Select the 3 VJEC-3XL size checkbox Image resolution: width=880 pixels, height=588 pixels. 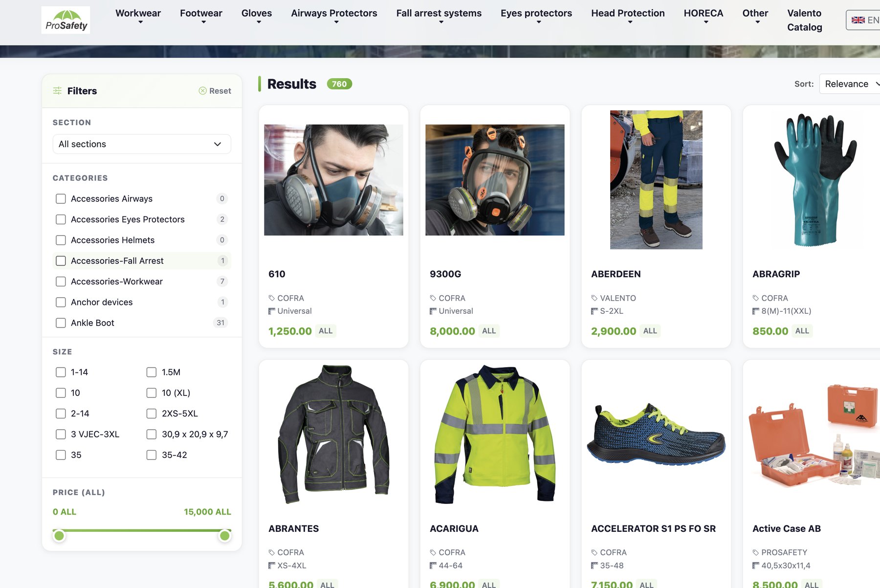61,435
